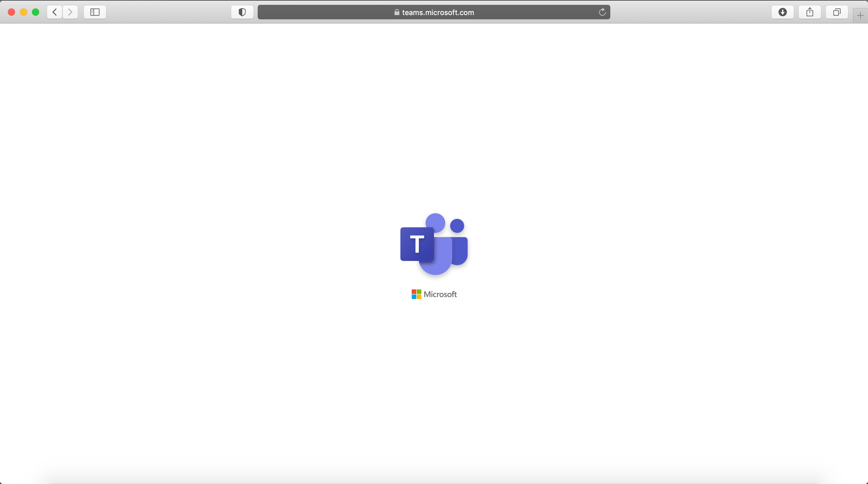Image resolution: width=868 pixels, height=484 pixels.
Task: Click the four-color Microsoft squares logo
Action: point(416,294)
